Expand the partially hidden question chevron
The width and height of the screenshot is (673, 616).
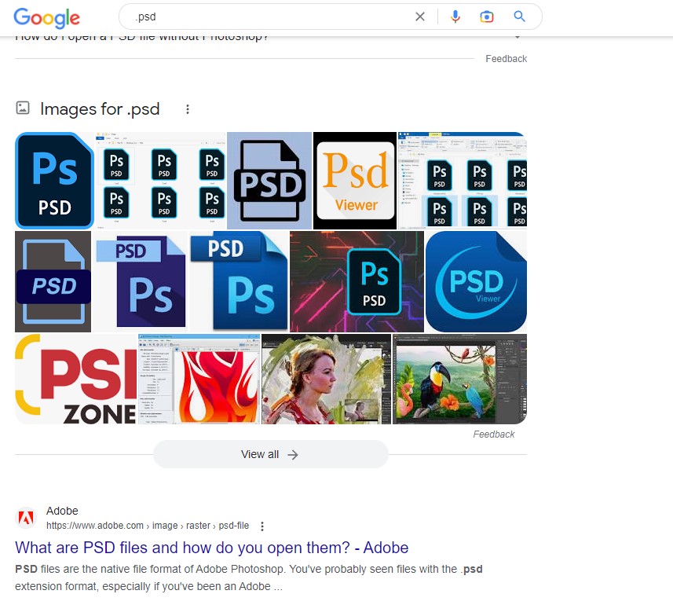[x=518, y=37]
